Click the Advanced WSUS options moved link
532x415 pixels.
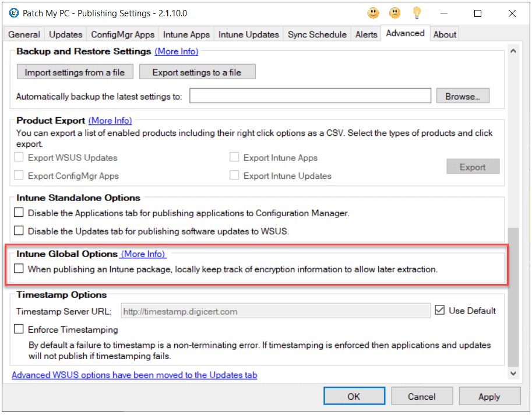(135, 375)
